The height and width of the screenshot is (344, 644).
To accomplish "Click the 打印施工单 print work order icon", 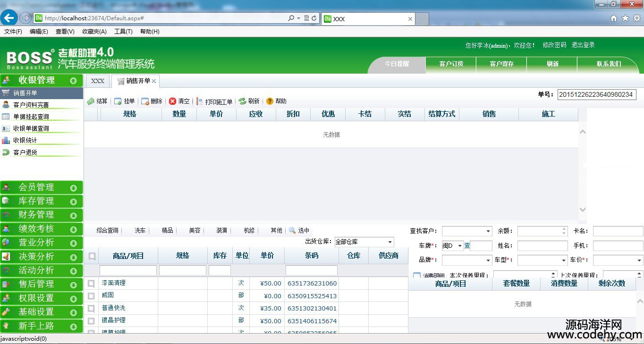I will click(x=200, y=101).
